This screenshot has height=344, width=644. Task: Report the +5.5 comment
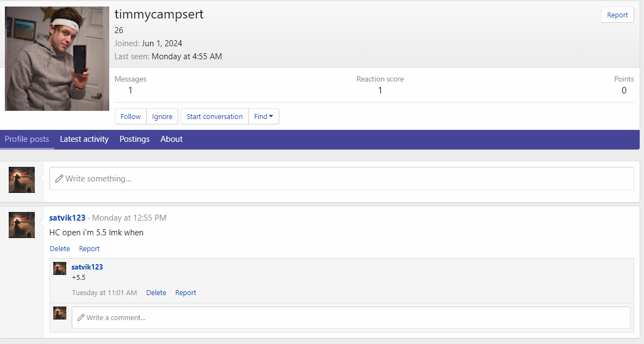point(185,292)
